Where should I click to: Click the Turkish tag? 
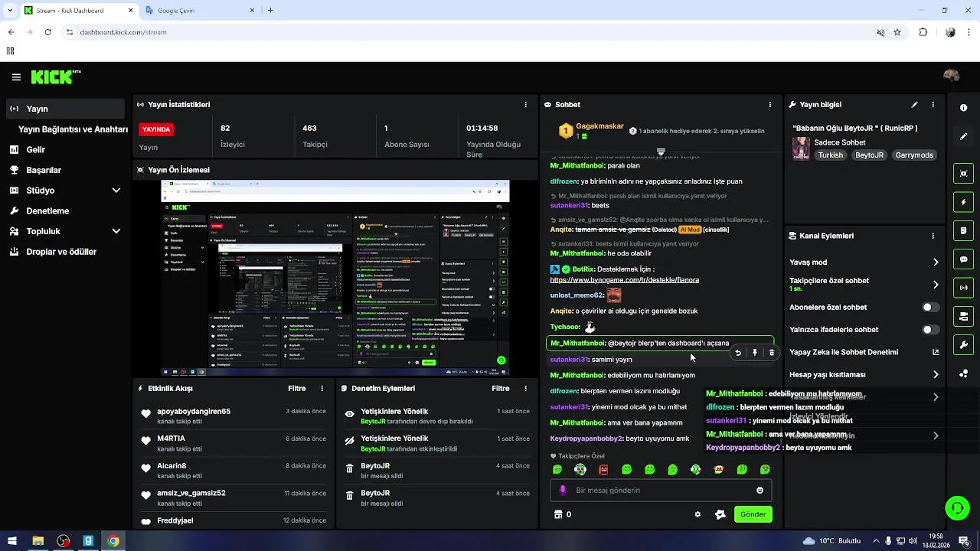[830, 155]
